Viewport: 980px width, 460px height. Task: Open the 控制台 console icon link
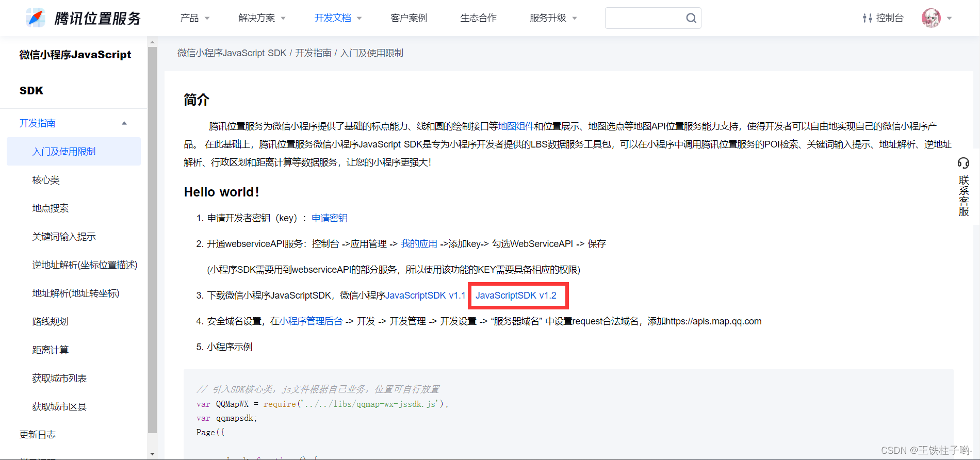click(x=883, y=18)
